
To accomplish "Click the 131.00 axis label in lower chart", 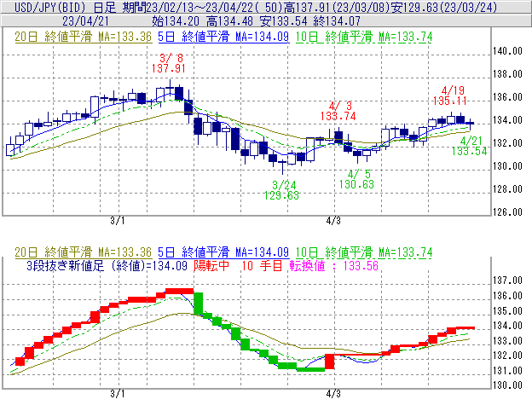I will [507, 370].
